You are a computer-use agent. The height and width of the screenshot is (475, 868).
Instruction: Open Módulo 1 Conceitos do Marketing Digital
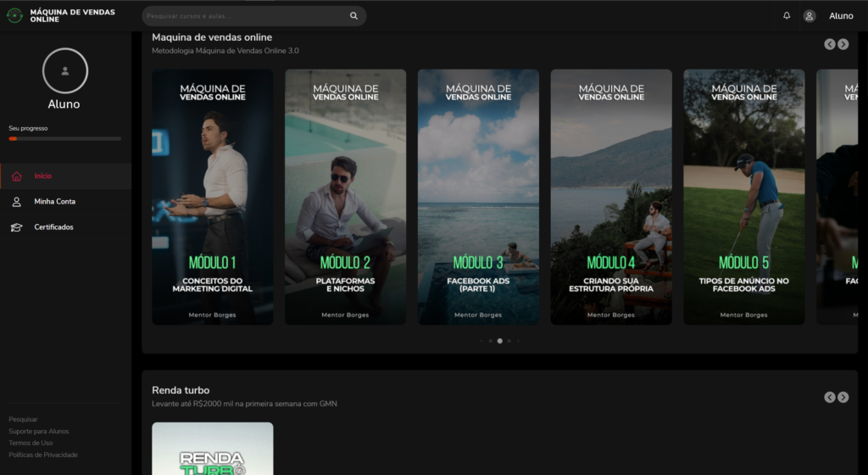213,197
